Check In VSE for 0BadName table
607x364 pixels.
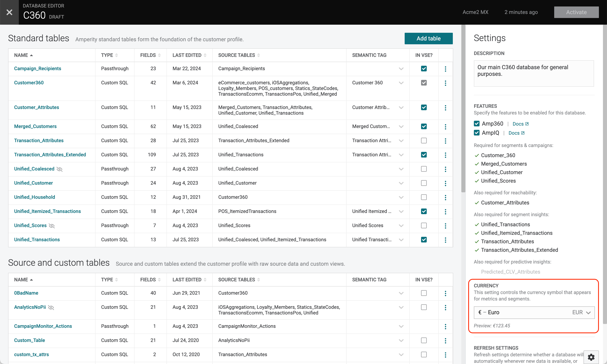(x=424, y=293)
